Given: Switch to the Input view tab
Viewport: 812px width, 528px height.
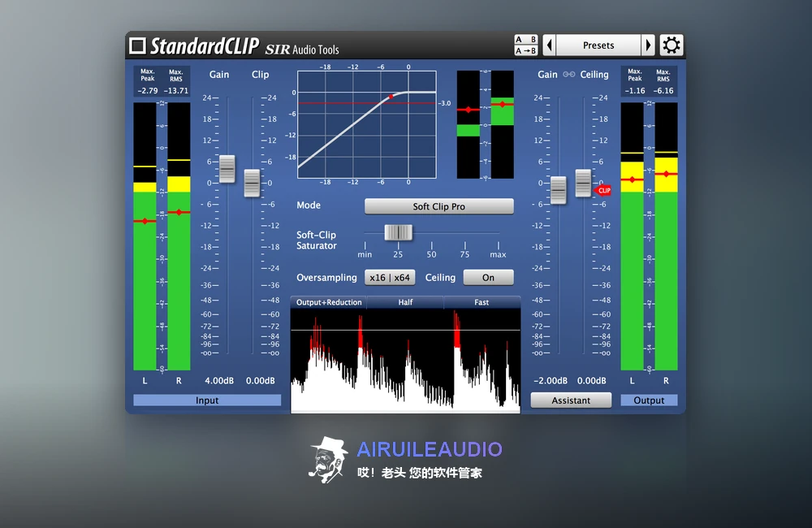Looking at the screenshot, I should (x=207, y=400).
